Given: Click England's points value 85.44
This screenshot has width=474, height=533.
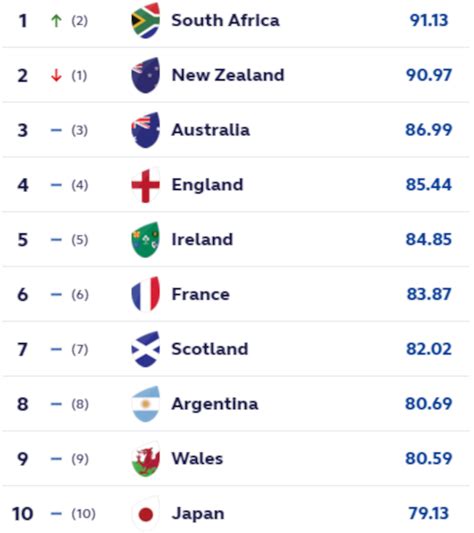Looking at the screenshot, I should [x=429, y=185].
